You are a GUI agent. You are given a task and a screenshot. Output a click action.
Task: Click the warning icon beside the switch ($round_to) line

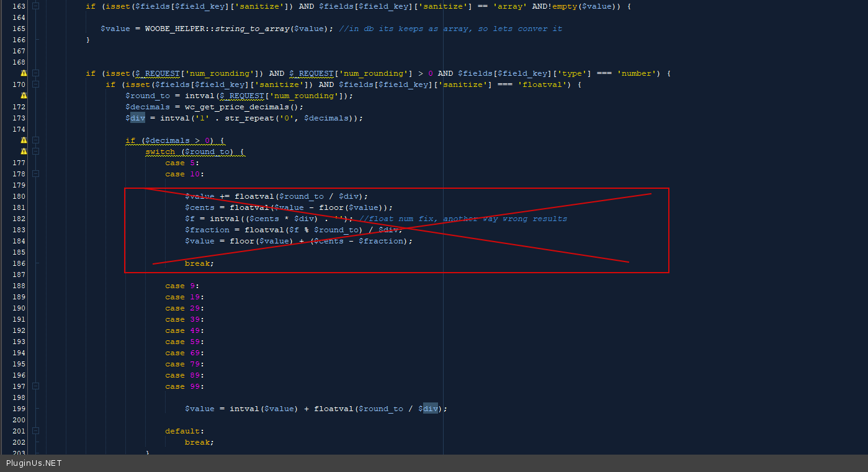click(x=24, y=152)
